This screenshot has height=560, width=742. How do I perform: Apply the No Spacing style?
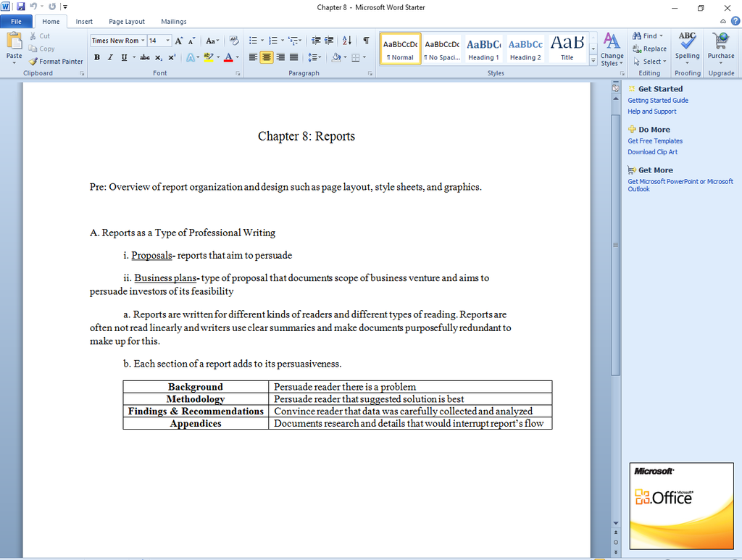point(442,49)
